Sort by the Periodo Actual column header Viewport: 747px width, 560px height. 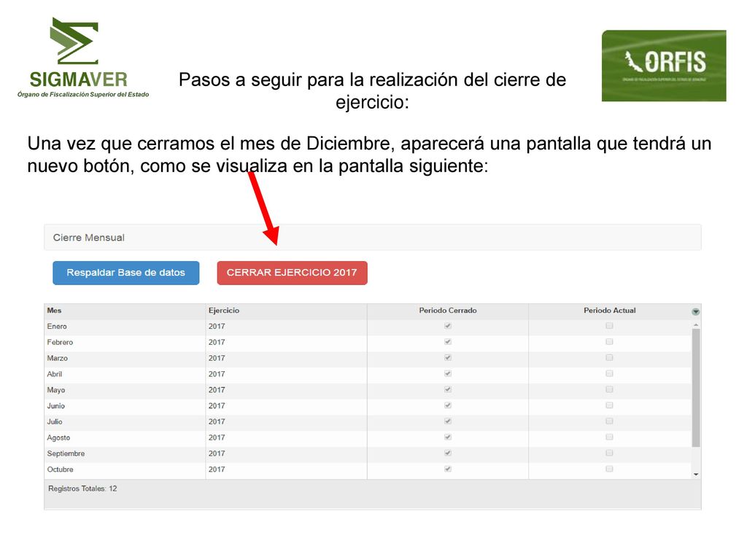pyautogui.click(x=610, y=311)
